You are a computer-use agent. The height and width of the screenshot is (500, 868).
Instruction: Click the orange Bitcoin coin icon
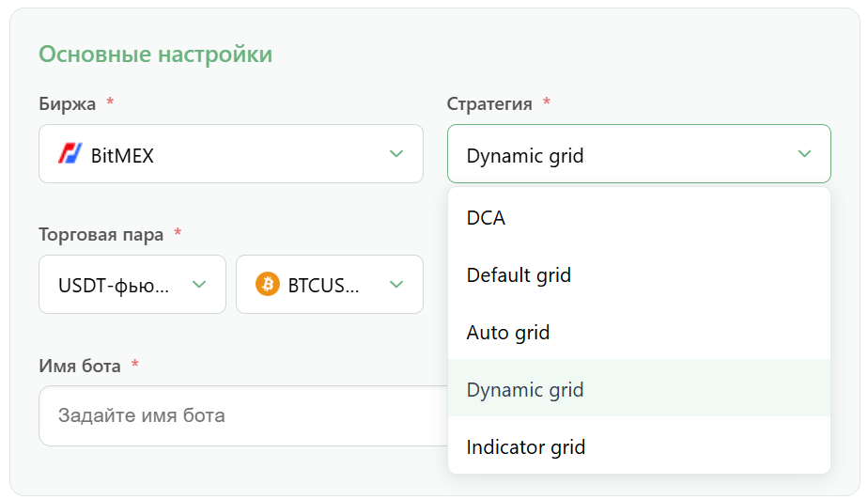click(x=268, y=284)
